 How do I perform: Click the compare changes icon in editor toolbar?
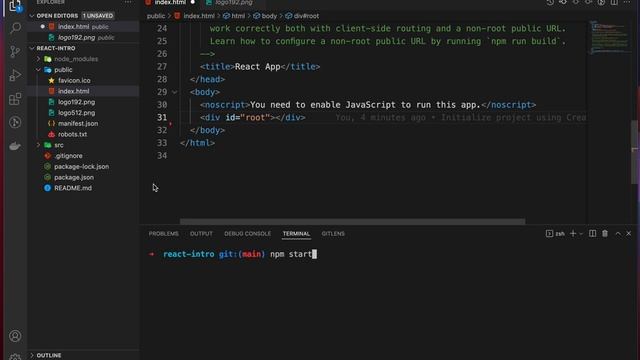[x=563, y=2]
